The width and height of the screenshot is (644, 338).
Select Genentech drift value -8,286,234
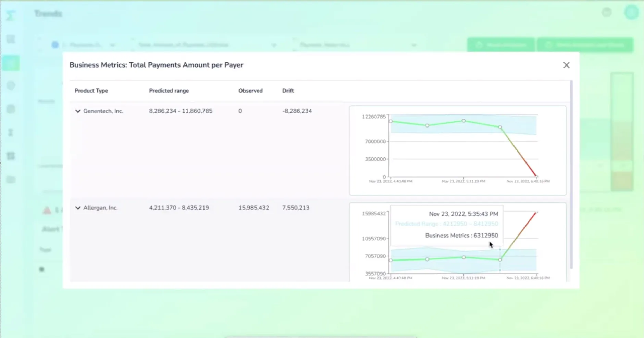coord(297,111)
